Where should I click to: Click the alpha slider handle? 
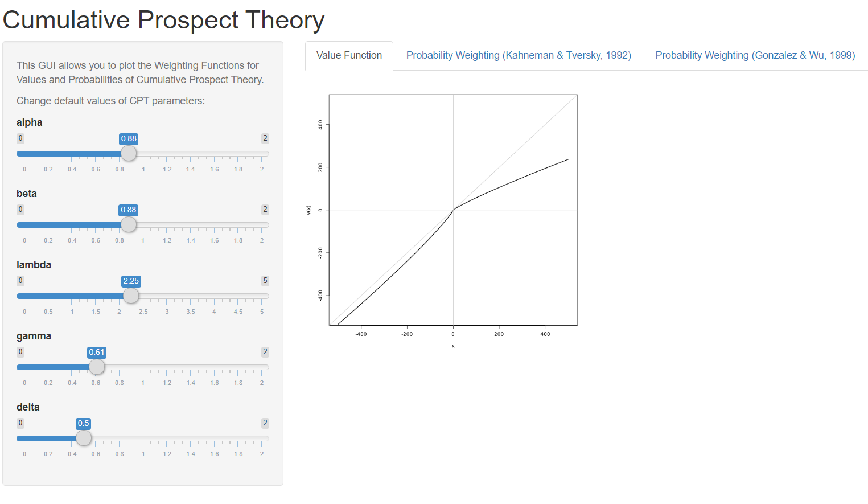click(129, 153)
